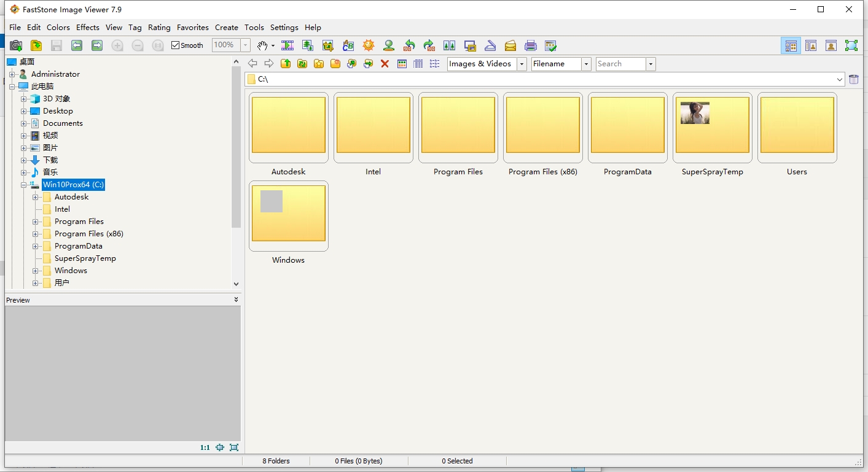Screen dimensions: 868x472
Task: Open the Filename sort dropdown
Action: [x=585, y=63]
